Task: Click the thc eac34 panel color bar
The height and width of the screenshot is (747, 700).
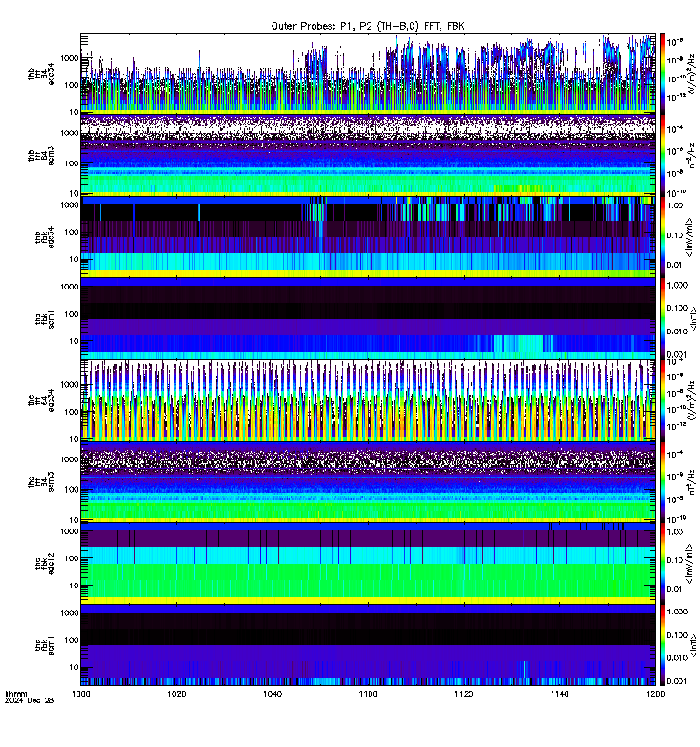Action: pyautogui.click(x=663, y=401)
